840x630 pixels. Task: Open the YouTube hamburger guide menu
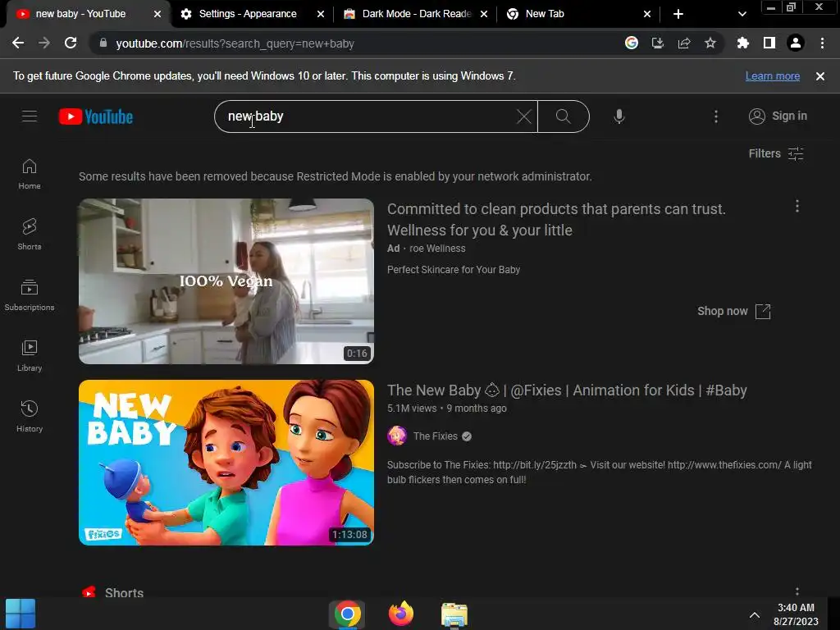click(x=30, y=116)
